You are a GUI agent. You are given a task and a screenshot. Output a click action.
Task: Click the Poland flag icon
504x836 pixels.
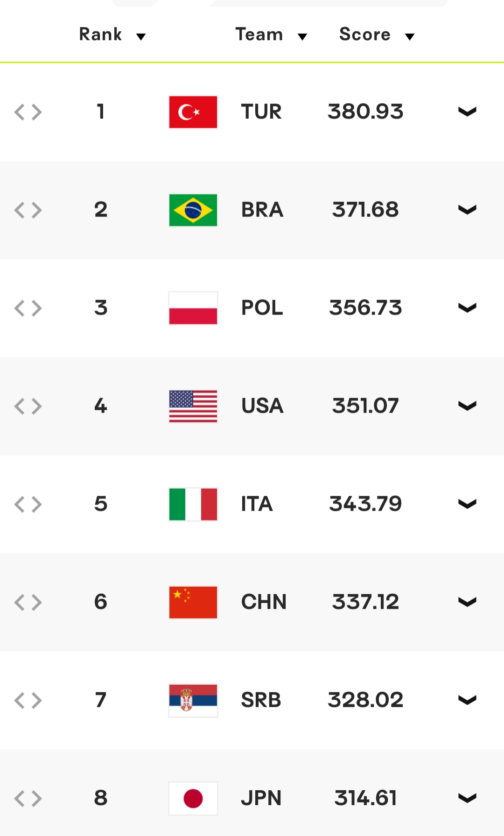pyautogui.click(x=193, y=308)
